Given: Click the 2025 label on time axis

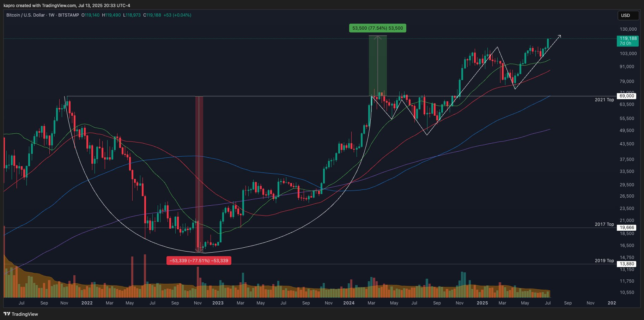Looking at the screenshot, I should (x=482, y=303).
